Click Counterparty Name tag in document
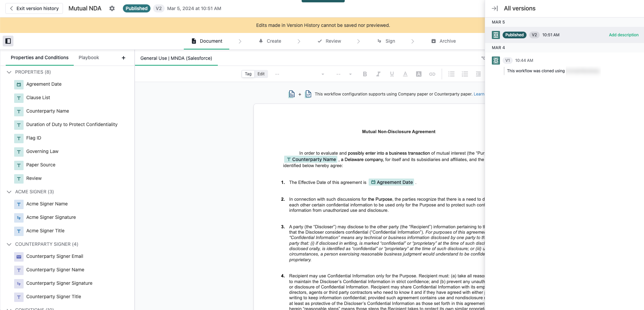The height and width of the screenshot is (310, 644). (x=311, y=159)
